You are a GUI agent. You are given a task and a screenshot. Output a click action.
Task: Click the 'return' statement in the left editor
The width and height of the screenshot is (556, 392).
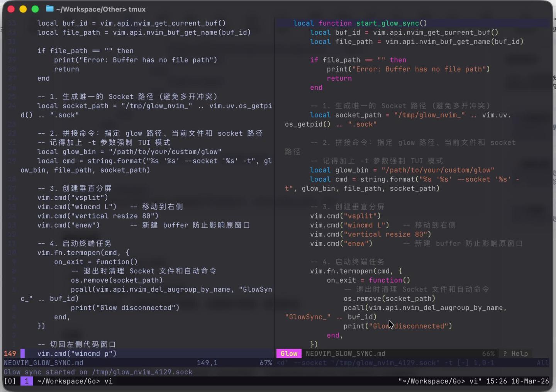click(x=66, y=69)
